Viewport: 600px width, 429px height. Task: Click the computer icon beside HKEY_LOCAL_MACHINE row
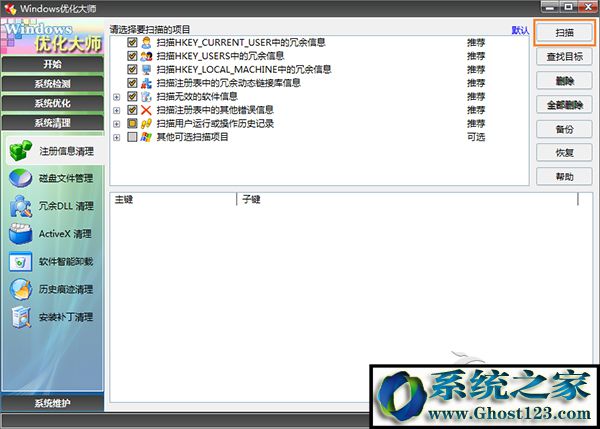[146, 69]
